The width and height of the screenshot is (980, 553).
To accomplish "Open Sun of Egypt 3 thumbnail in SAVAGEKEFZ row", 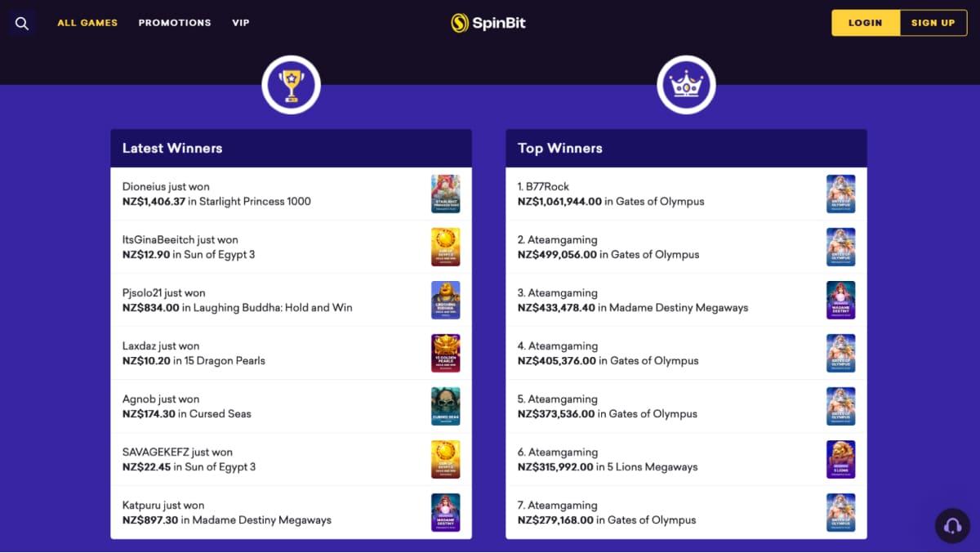I will pyautogui.click(x=446, y=459).
